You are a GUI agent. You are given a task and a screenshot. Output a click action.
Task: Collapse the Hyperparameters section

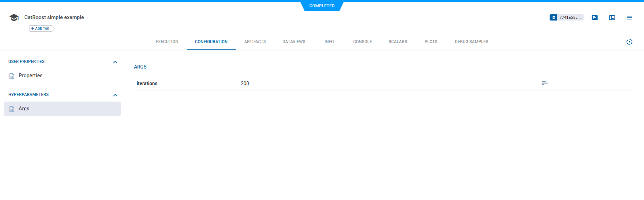(x=115, y=95)
